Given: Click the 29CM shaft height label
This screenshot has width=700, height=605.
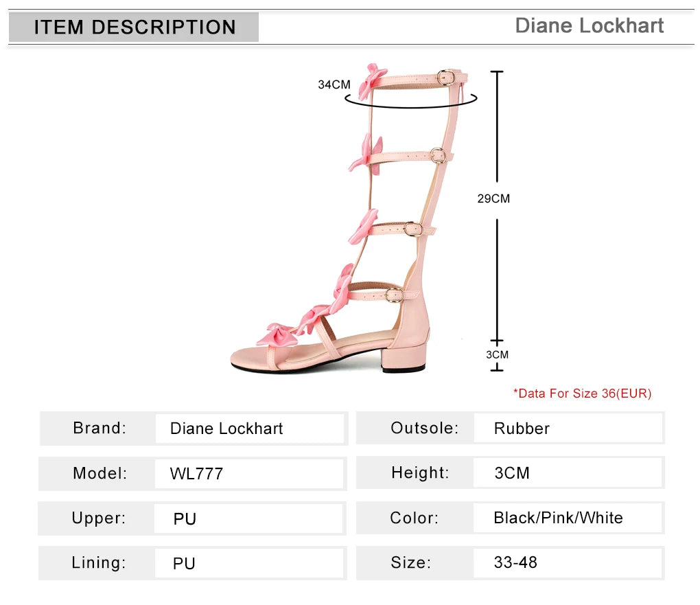Looking at the screenshot, I should pyautogui.click(x=493, y=199).
